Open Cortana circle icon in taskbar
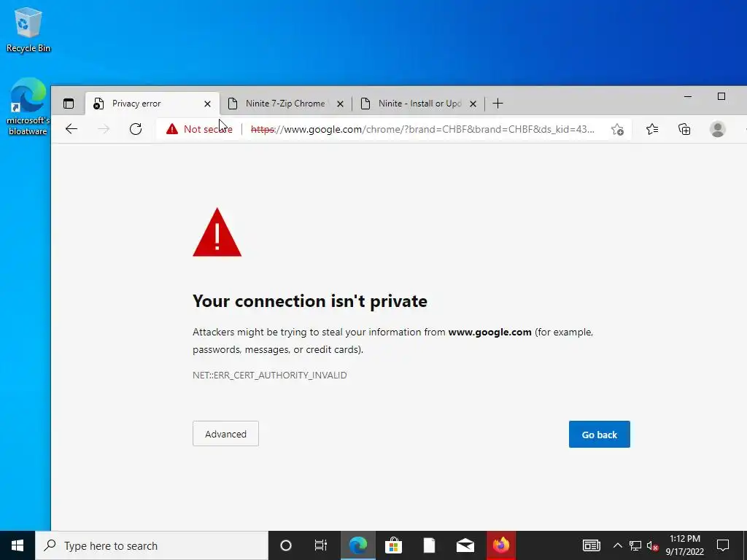 pos(286,545)
